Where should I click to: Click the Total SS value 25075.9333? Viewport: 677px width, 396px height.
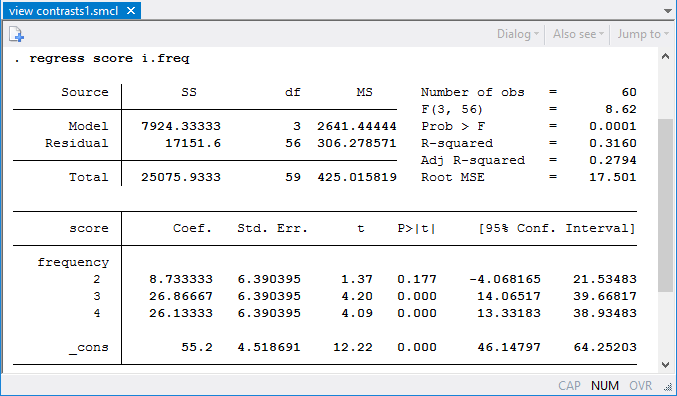coord(181,177)
